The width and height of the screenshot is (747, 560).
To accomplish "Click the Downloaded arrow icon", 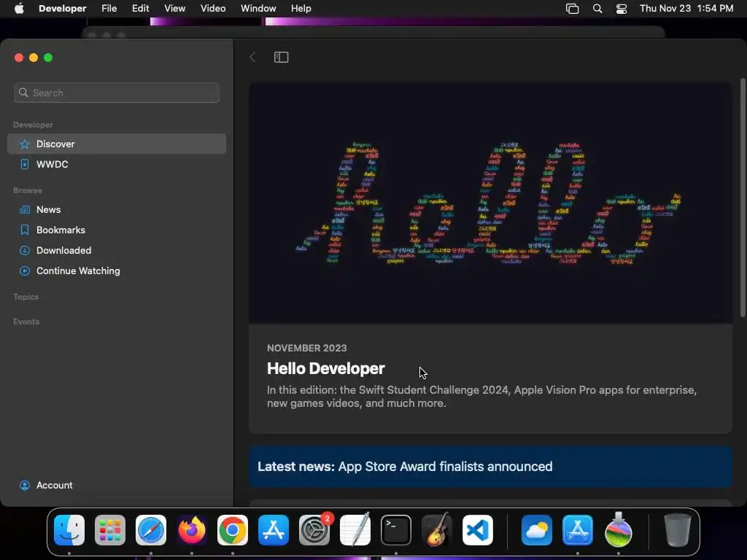I will coord(25,251).
